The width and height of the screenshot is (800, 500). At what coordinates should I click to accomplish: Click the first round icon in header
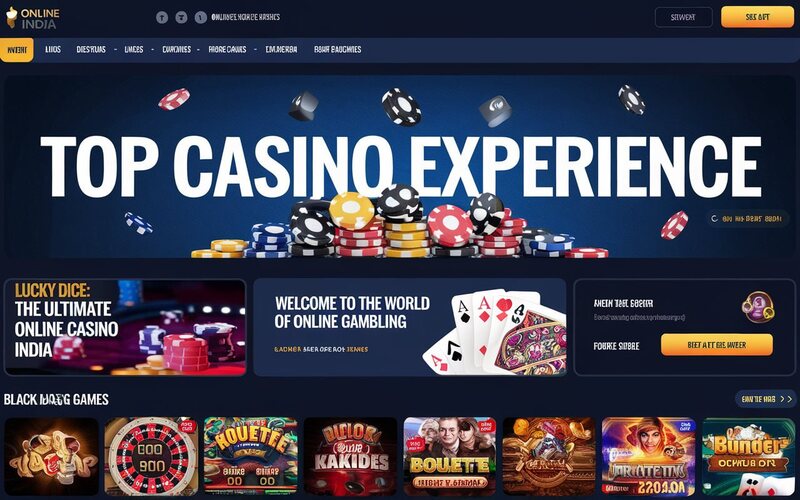[x=162, y=17]
